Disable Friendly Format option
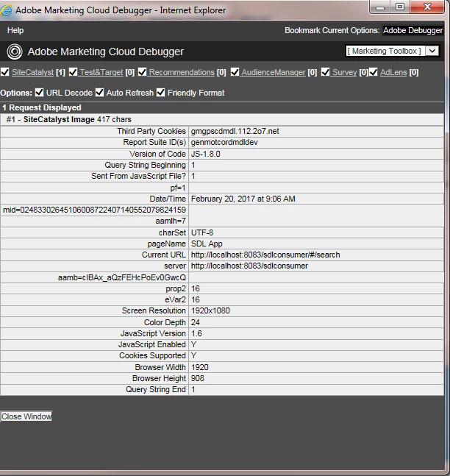 [160, 93]
